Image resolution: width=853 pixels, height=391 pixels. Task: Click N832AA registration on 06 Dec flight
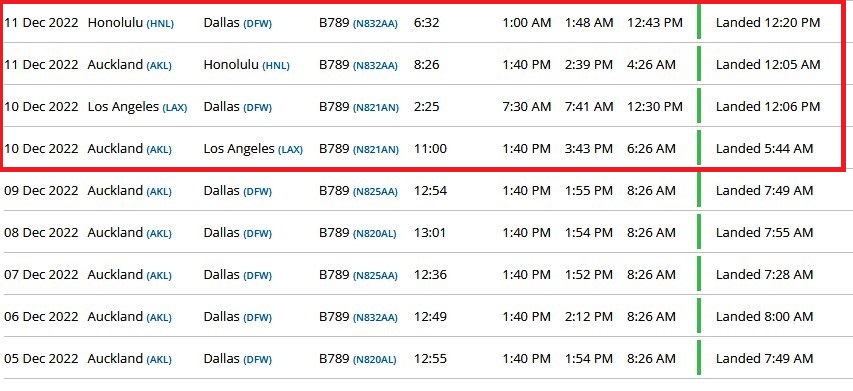click(375, 318)
